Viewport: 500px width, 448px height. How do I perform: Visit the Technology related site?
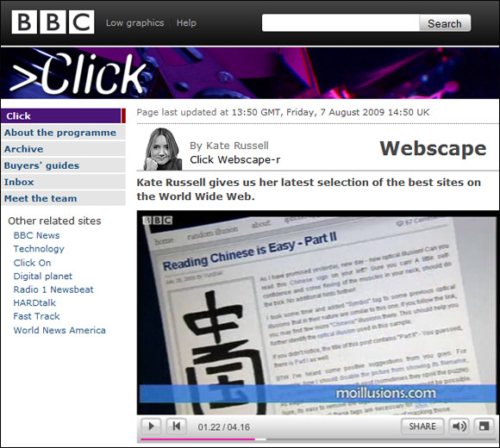(39, 249)
